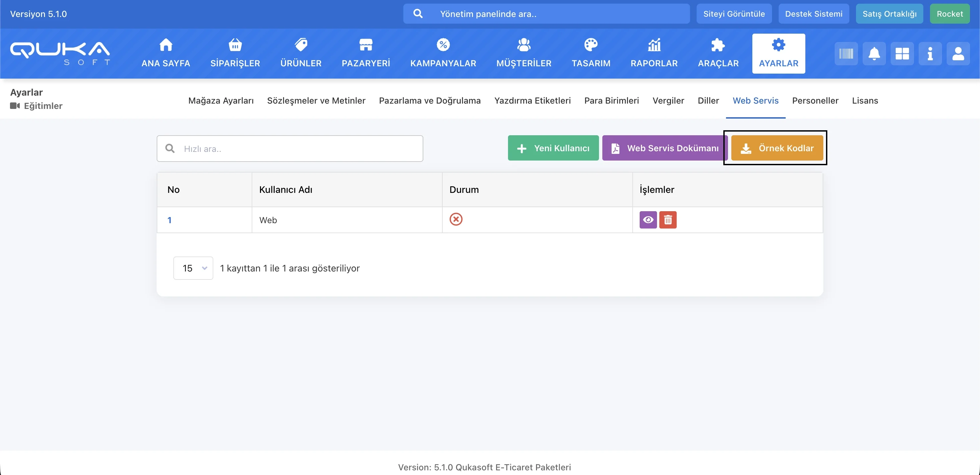Open the notifications bell
Image resolution: width=980 pixels, height=475 pixels.
tap(874, 54)
